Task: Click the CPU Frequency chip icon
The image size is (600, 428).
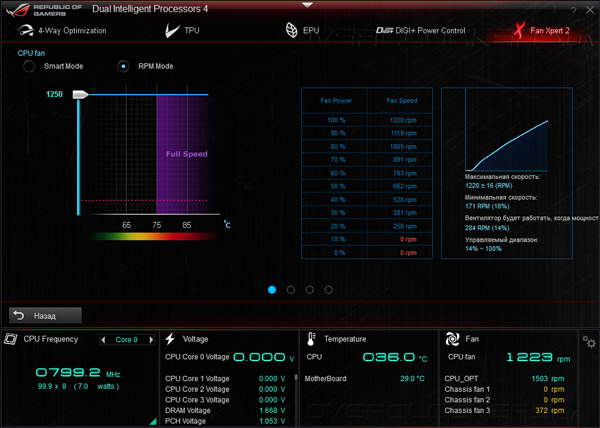Action: click(x=11, y=339)
